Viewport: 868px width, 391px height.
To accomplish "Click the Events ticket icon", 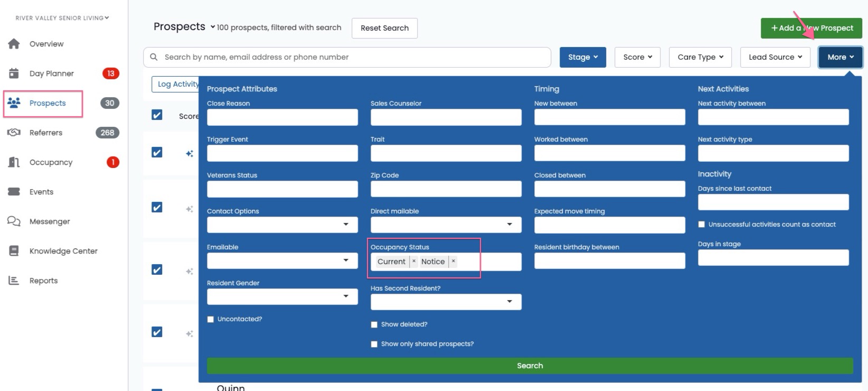I will pos(14,192).
